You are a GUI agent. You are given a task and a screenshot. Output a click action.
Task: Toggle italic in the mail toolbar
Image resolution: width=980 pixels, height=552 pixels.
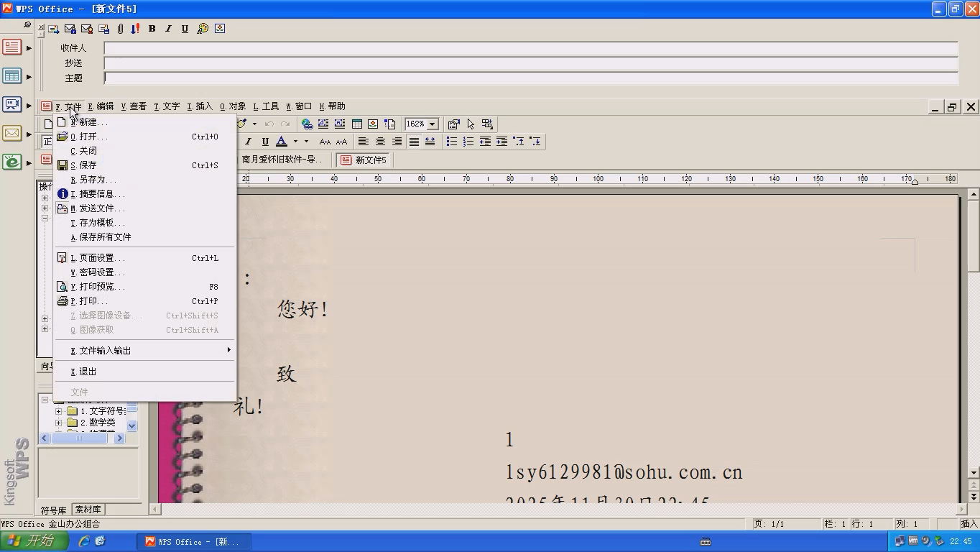[168, 29]
